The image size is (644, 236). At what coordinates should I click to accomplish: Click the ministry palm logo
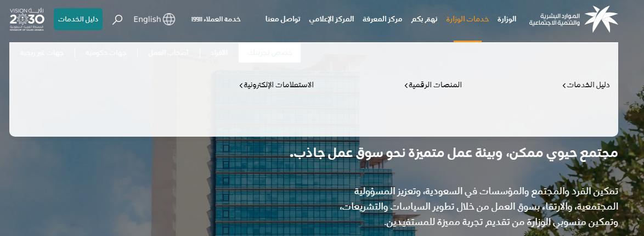coord(601,19)
